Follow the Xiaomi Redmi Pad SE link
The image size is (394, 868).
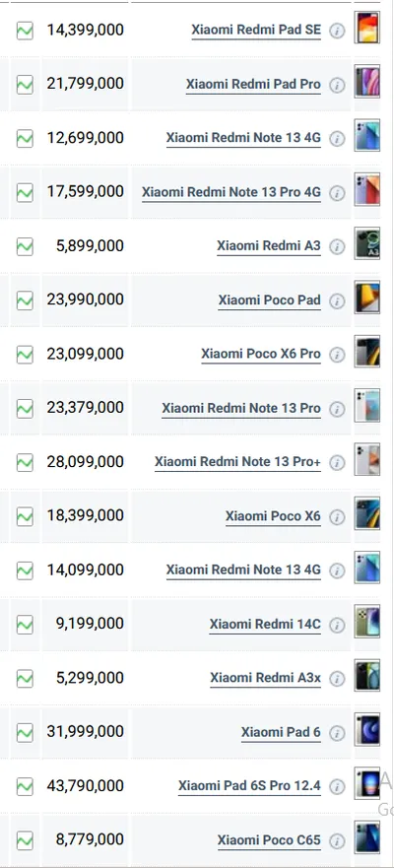pyautogui.click(x=256, y=30)
